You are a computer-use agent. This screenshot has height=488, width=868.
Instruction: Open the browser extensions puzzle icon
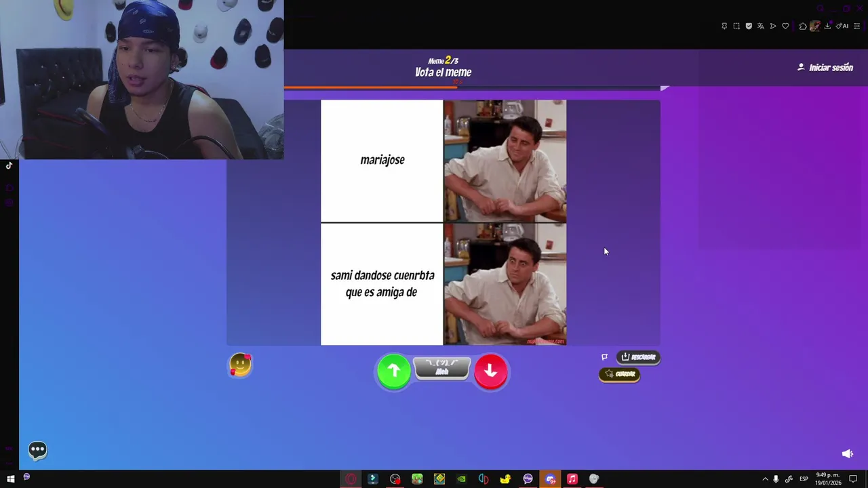point(803,26)
